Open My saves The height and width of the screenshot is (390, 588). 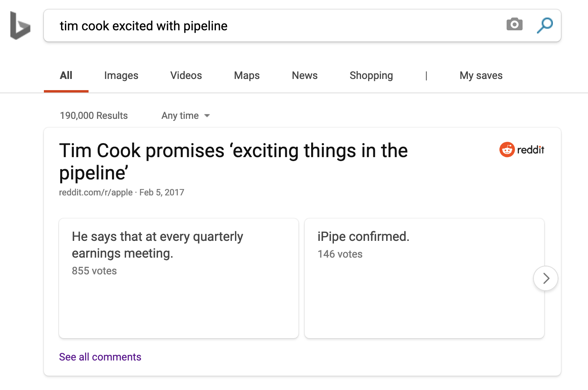pyautogui.click(x=481, y=75)
